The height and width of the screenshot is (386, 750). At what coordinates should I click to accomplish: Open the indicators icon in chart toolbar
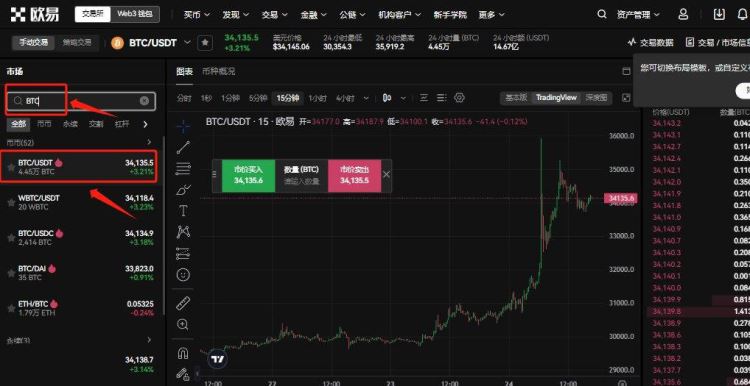[424, 98]
